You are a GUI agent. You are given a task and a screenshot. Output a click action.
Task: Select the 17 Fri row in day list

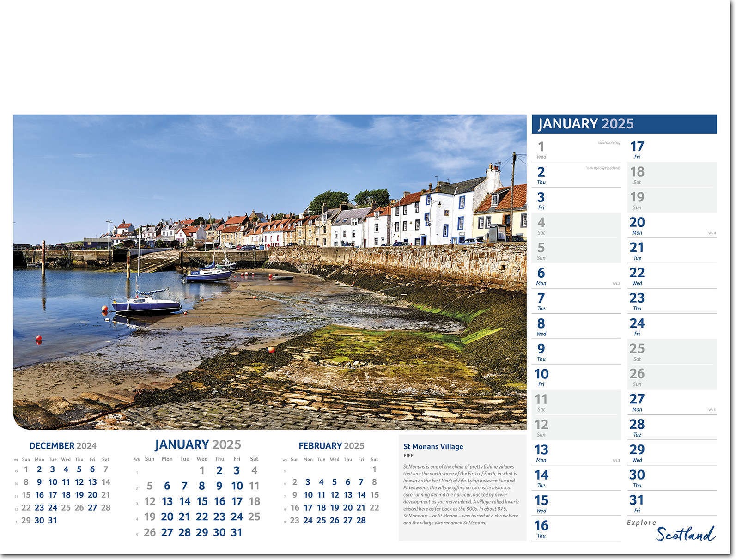672,149
